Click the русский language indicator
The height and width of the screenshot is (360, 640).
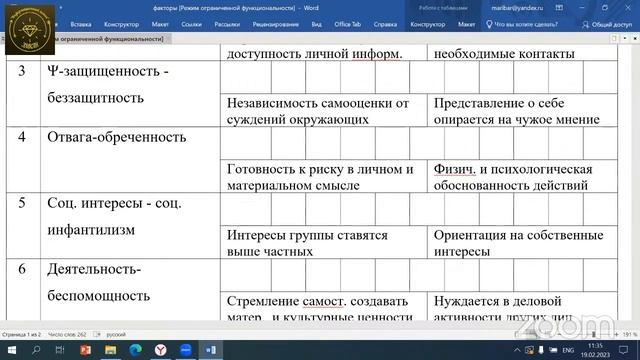click(116, 335)
